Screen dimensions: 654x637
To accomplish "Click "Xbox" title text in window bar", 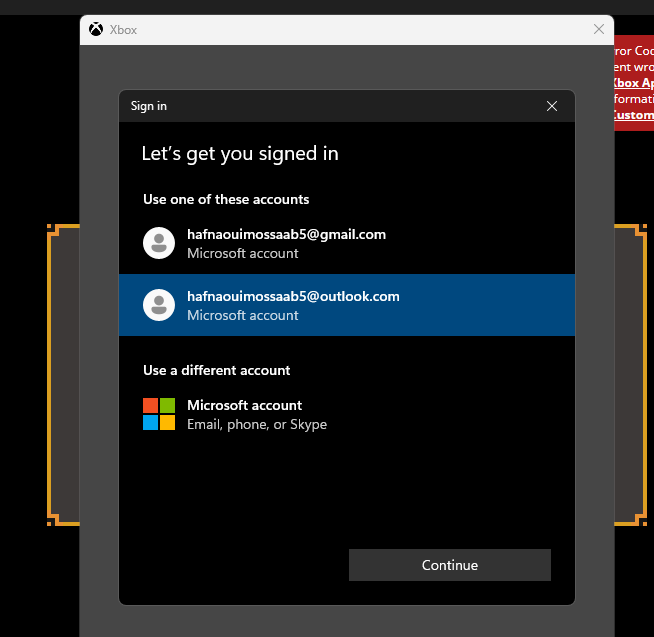I will tap(123, 30).
